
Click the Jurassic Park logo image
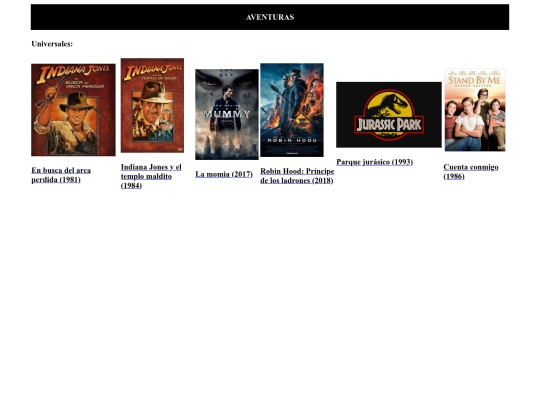coord(389,115)
